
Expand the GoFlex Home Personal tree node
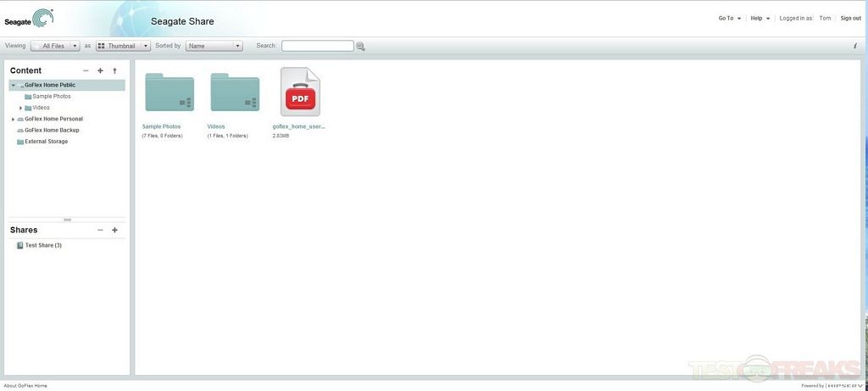[x=13, y=120]
